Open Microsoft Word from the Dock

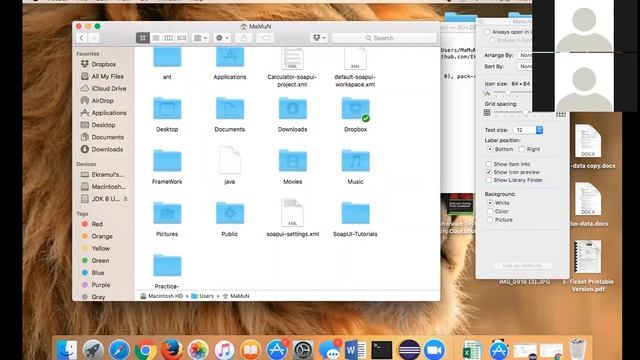pos(356,350)
